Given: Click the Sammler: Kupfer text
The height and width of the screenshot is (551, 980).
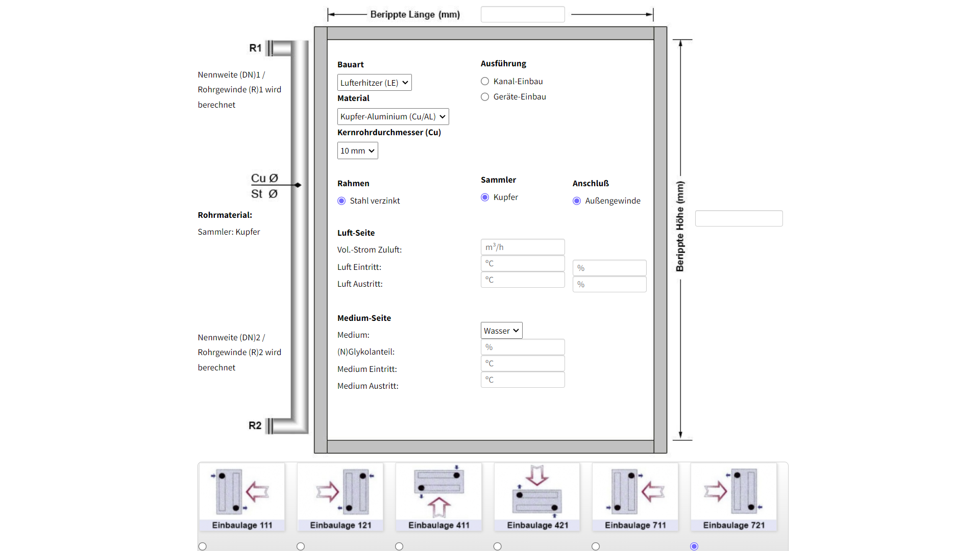Looking at the screenshot, I should pos(229,232).
